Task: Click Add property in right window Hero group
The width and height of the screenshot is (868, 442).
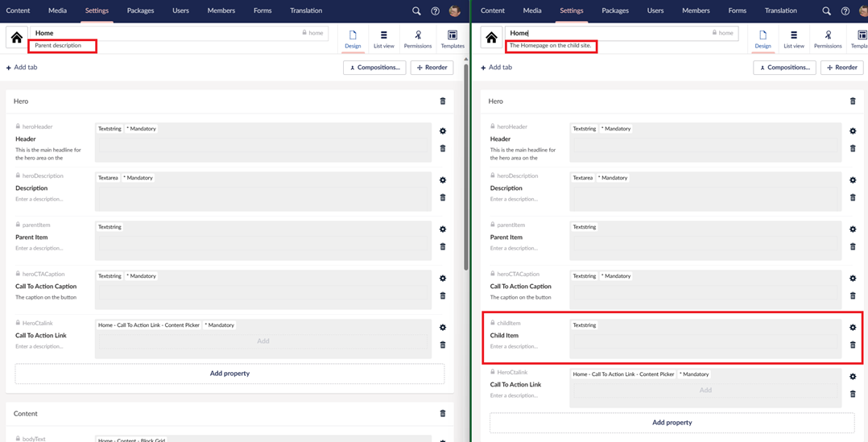Action: tap(672, 423)
